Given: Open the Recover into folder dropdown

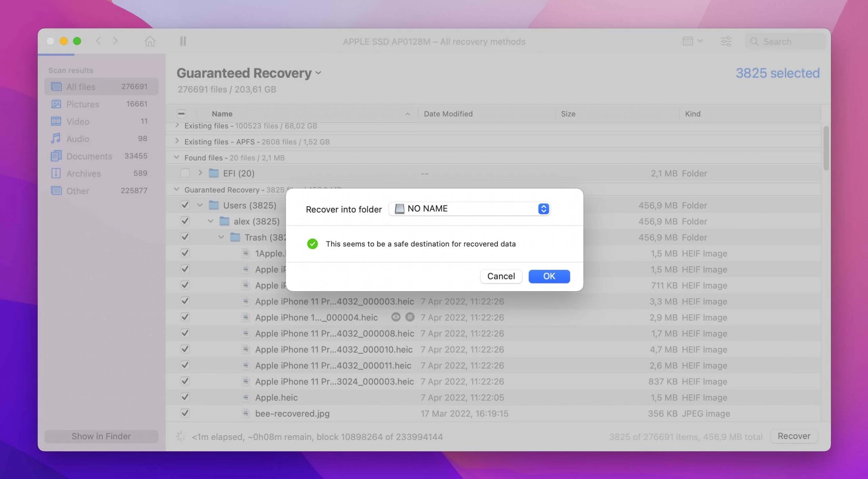Looking at the screenshot, I should pos(469,209).
